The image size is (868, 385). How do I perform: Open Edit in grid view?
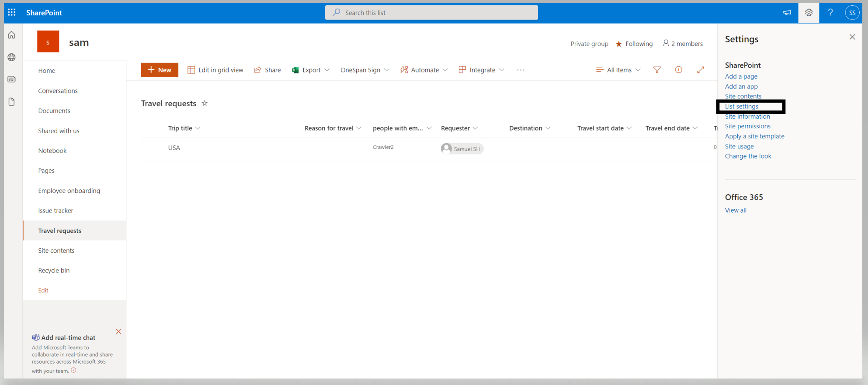215,70
